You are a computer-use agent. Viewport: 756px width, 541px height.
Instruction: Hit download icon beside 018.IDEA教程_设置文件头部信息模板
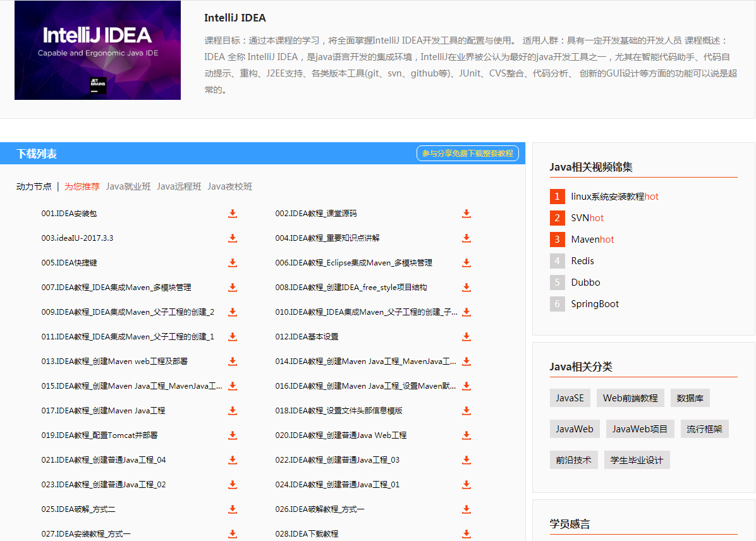tap(466, 411)
